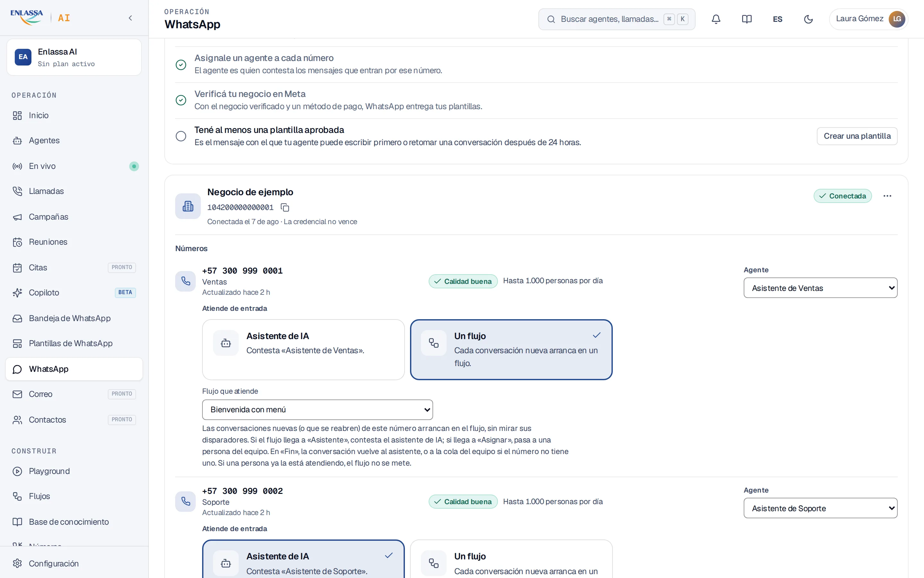The width and height of the screenshot is (924, 578).
Task: Click the Buscar agentes, llamadas search field
Action: click(616, 19)
